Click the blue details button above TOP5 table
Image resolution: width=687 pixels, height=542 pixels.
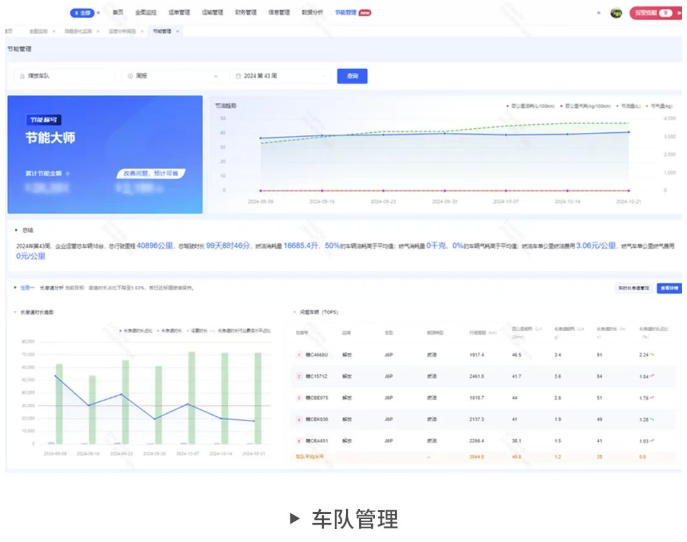click(668, 288)
